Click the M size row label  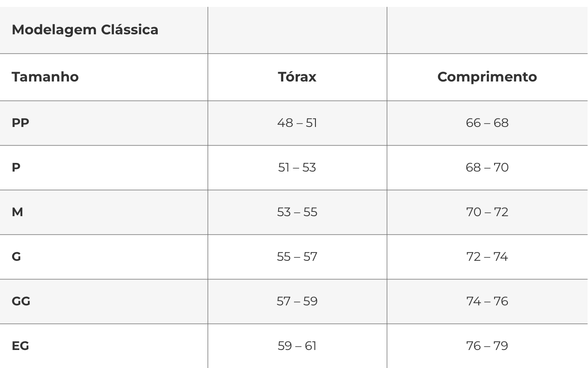[x=17, y=212]
